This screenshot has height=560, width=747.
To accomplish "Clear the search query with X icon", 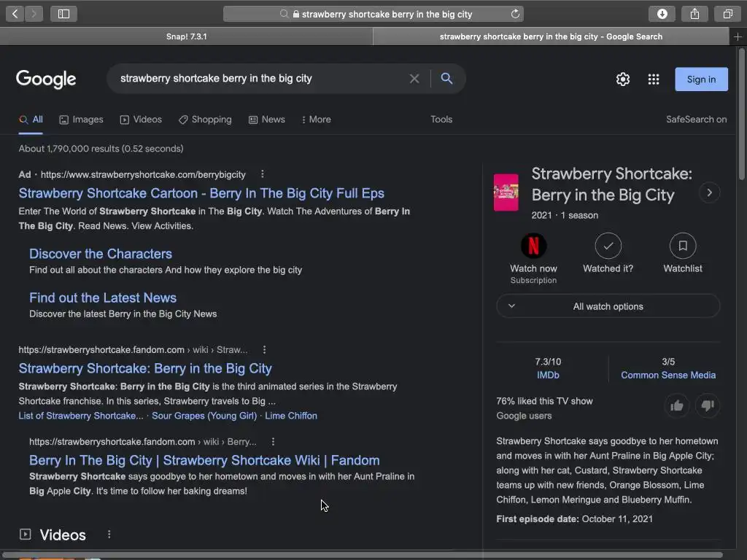I will tap(414, 79).
